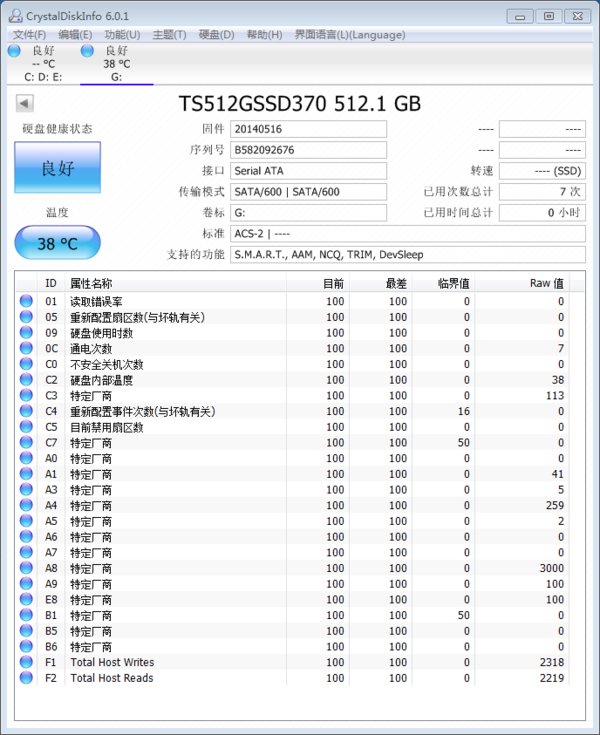Screen dimensions: 600x735
Task: Sort by the 目前 column header
Action: click(318, 283)
